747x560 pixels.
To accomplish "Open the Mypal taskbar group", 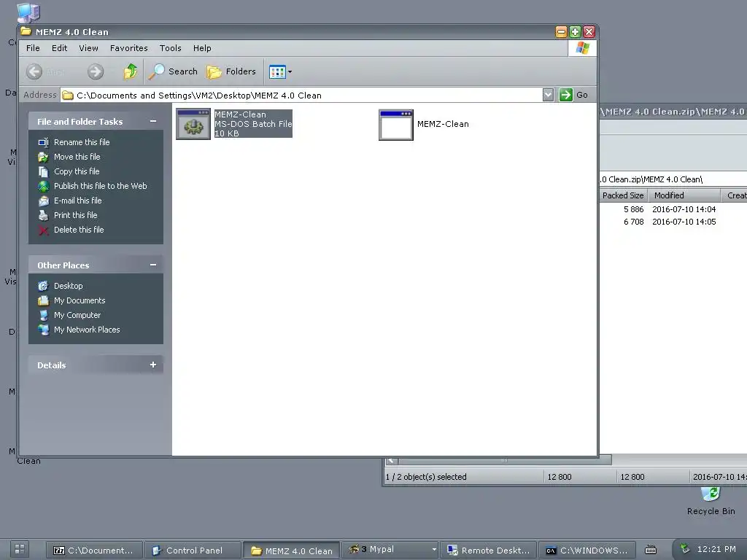I will coord(390,550).
